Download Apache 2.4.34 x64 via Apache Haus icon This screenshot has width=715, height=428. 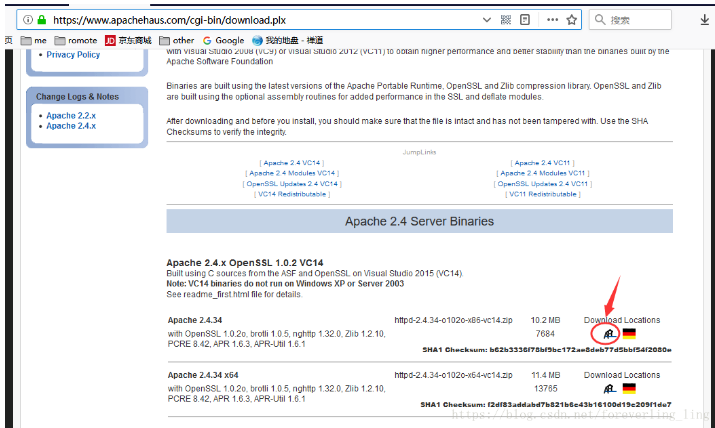click(x=610, y=389)
